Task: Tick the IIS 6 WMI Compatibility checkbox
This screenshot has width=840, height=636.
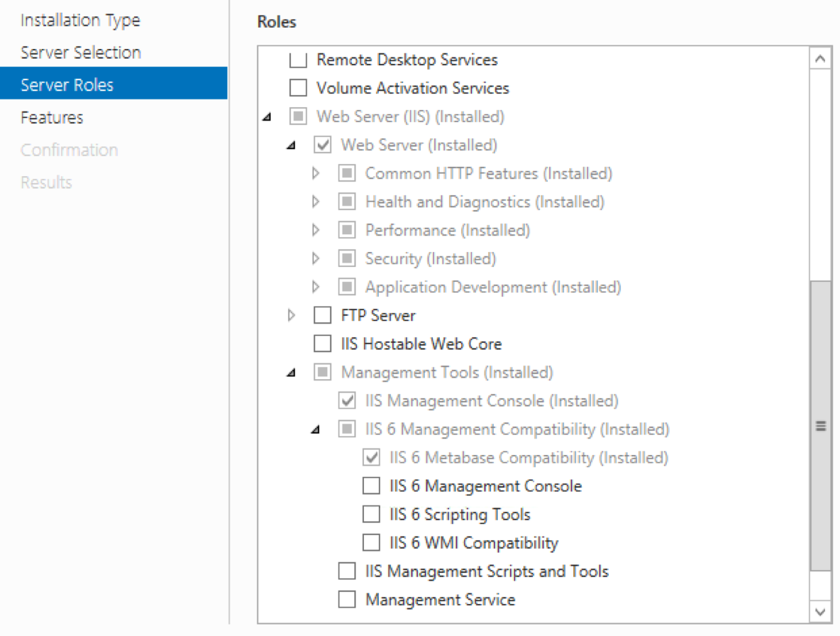Action: 371,542
